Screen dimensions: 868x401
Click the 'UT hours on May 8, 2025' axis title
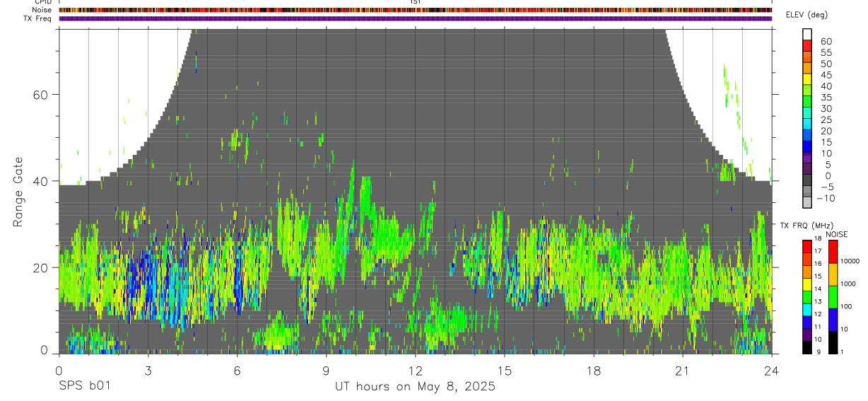point(415,387)
